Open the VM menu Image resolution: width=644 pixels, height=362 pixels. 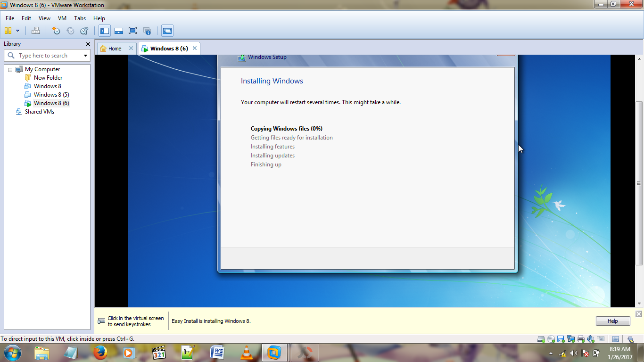pyautogui.click(x=62, y=18)
